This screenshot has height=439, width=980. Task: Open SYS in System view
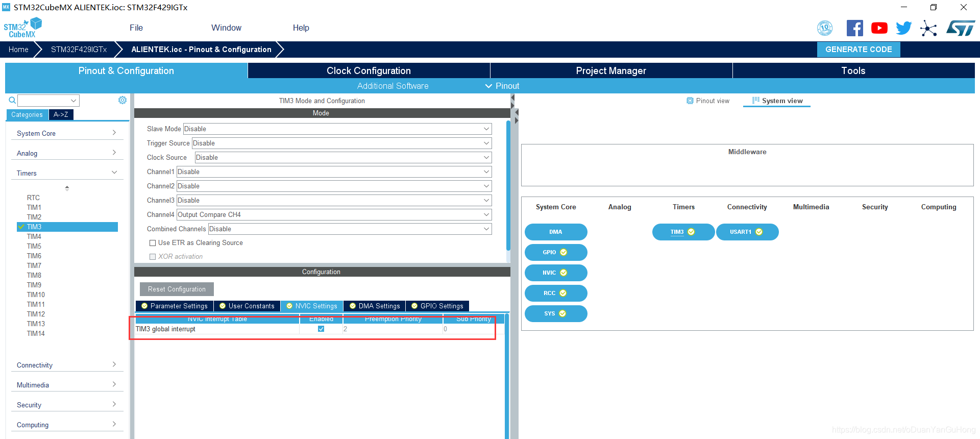point(556,313)
